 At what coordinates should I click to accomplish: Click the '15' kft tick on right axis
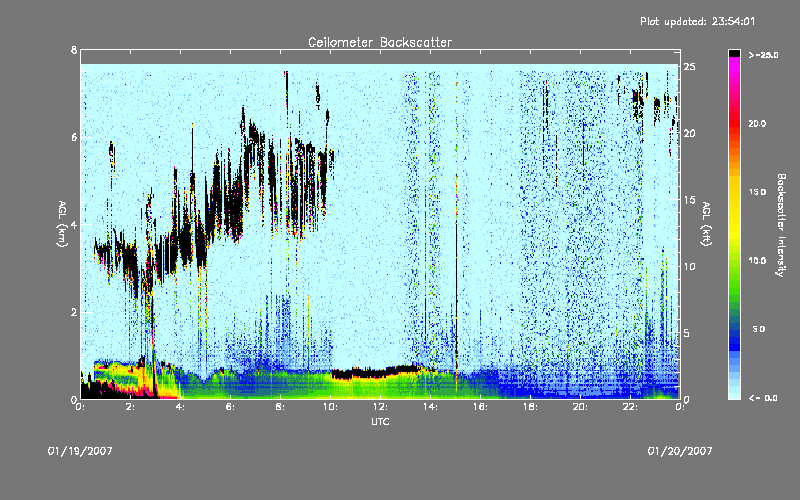[690, 200]
